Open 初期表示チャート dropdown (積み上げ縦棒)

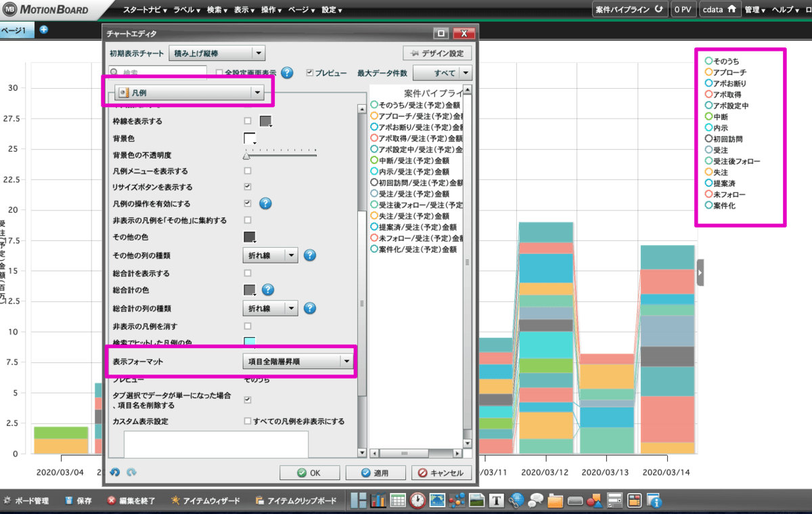(217, 53)
